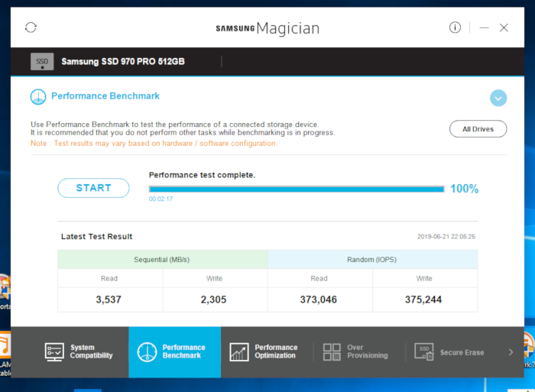Show more tabs with the right arrow
Screen dimensions: 535x392
pyautogui.click(x=511, y=352)
